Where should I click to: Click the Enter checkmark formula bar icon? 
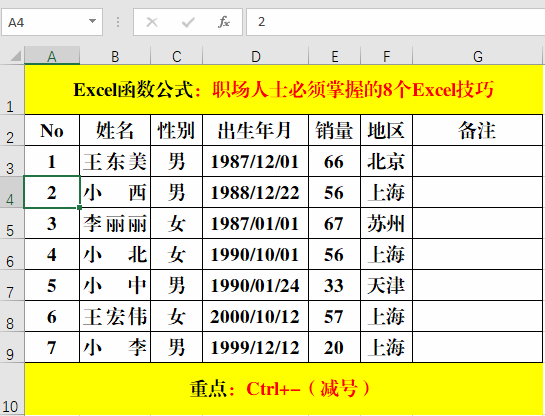(x=188, y=22)
